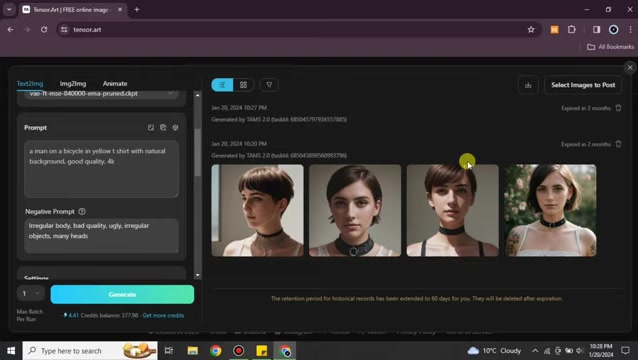Click the first prompt tool icon
638x360 pixels.
(151, 128)
